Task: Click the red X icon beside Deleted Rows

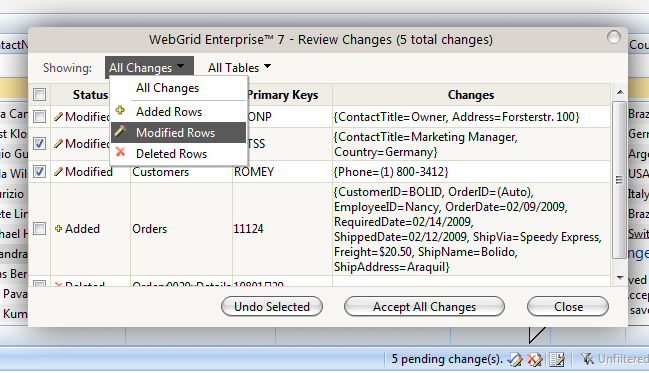Action: point(120,152)
